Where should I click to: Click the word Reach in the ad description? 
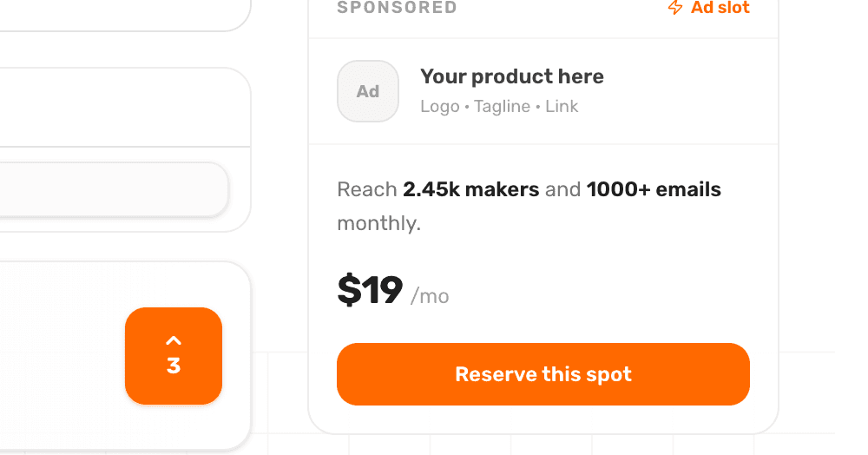pos(366,189)
